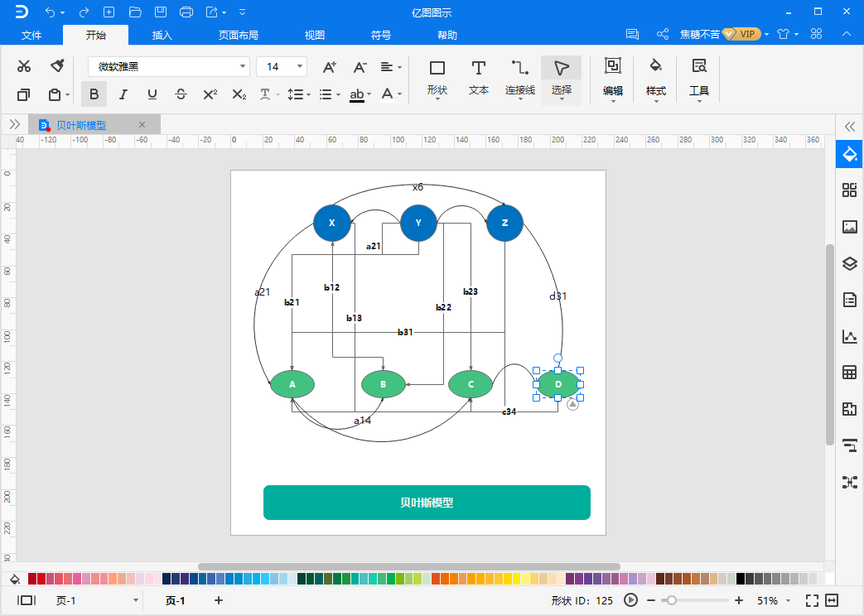The width and height of the screenshot is (864, 616).
Task: Expand text alignment dropdown arrow
Action: click(x=399, y=67)
